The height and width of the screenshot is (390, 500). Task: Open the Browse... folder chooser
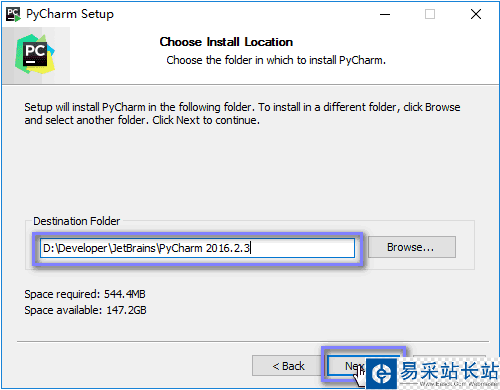pyautogui.click(x=412, y=247)
